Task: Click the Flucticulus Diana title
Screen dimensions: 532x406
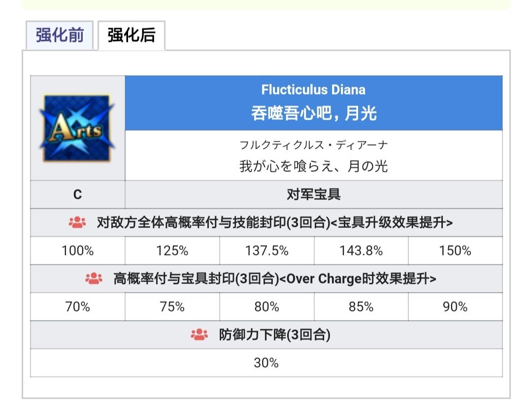Action: click(313, 90)
